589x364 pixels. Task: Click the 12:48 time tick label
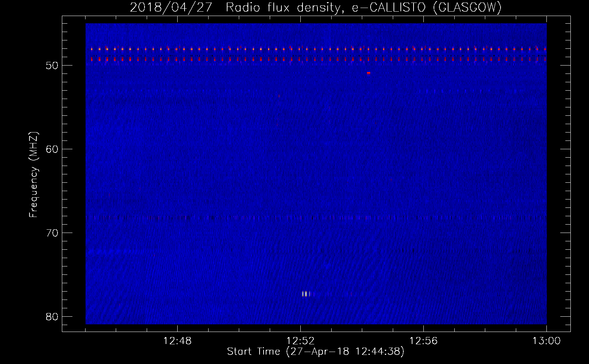coord(177,341)
